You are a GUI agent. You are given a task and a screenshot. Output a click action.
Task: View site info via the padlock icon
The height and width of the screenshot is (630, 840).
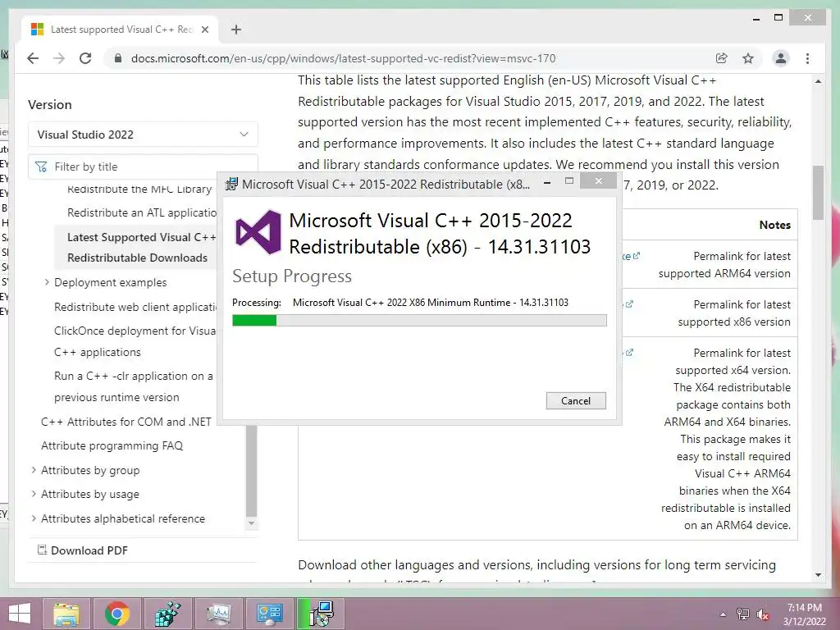coord(118,58)
